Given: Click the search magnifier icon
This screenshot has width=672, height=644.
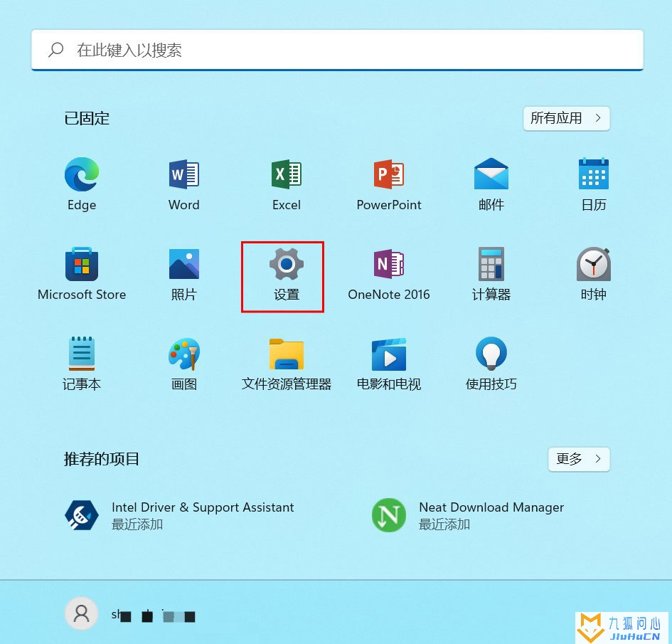Looking at the screenshot, I should pyautogui.click(x=55, y=50).
